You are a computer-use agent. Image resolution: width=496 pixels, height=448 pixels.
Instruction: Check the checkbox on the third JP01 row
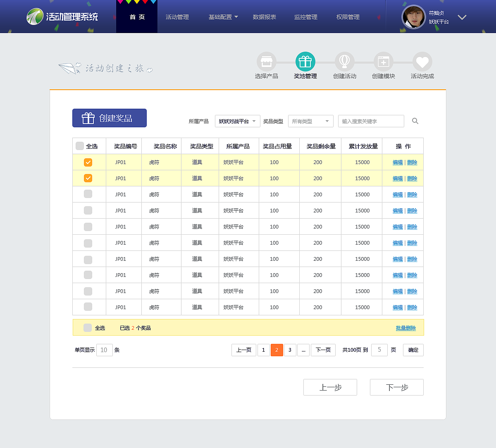88,194
